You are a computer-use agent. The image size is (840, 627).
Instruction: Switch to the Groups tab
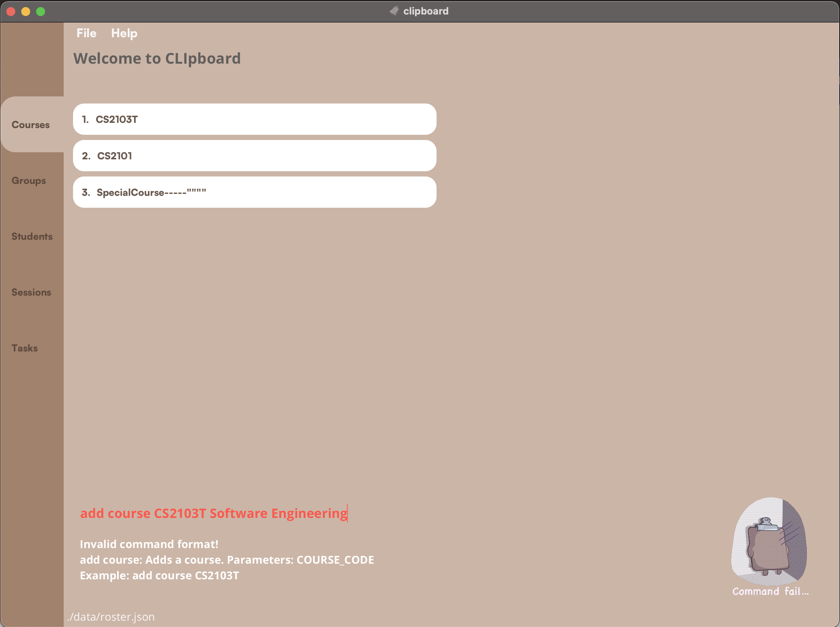tap(29, 181)
